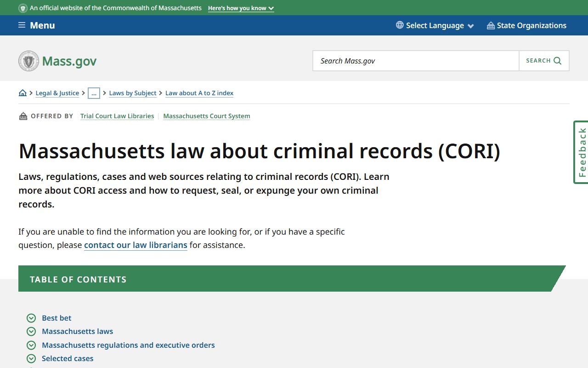588x368 pixels.
Task: Follow the contact our law librarians link
Action: click(136, 245)
